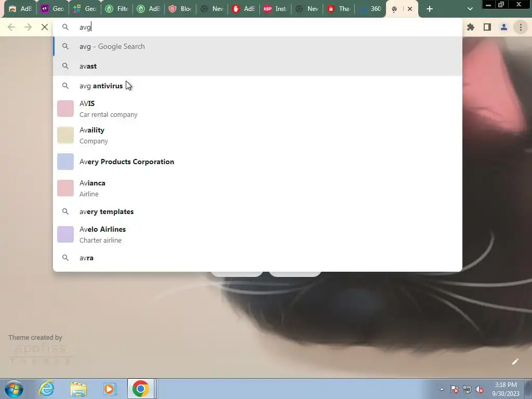This screenshot has width=532, height=399.
Task: Toggle the browser side panel
Action: (x=487, y=27)
